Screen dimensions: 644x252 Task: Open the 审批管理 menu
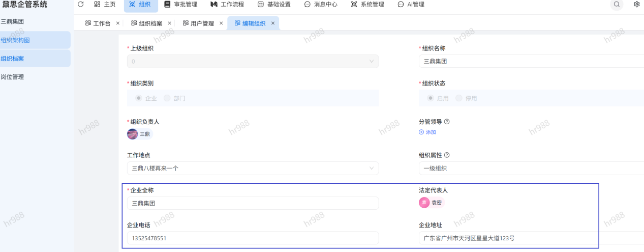[x=180, y=5]
